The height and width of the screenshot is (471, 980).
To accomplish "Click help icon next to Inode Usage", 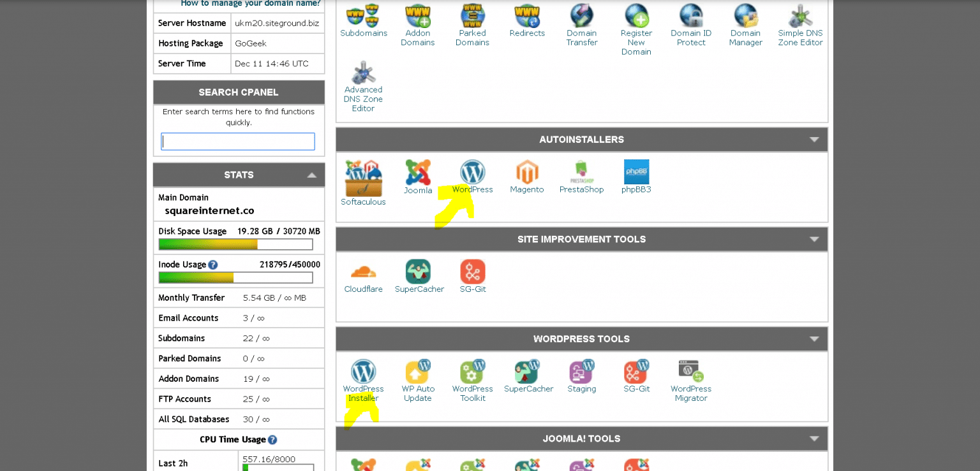I will [x=213, y=264].
